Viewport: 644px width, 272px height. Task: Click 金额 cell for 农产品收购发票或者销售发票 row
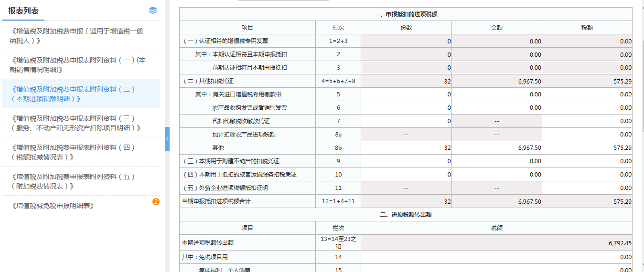click(x=496, y=108)
